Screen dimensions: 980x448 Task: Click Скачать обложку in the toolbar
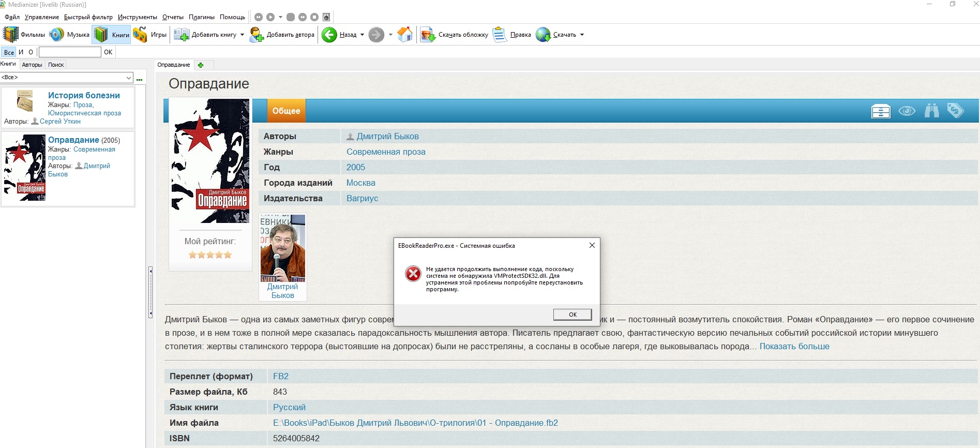pyautogui.click(x=454, y=35)
